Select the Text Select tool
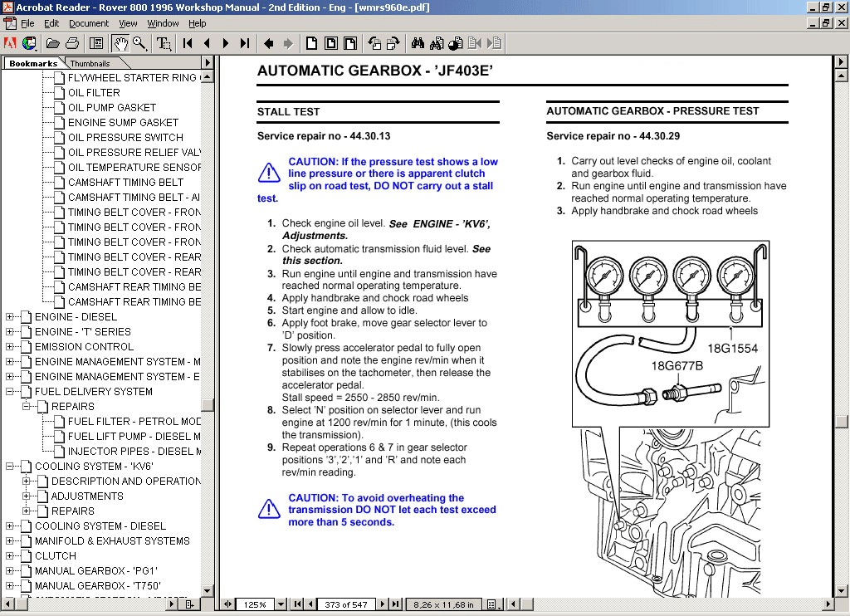The image size is (850, 616). tap(164, 43)
